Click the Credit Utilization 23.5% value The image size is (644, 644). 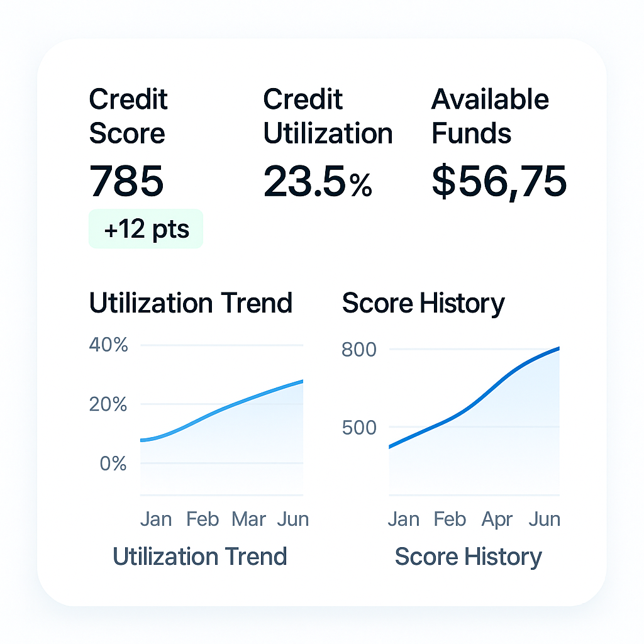click(x=318, y=182)
